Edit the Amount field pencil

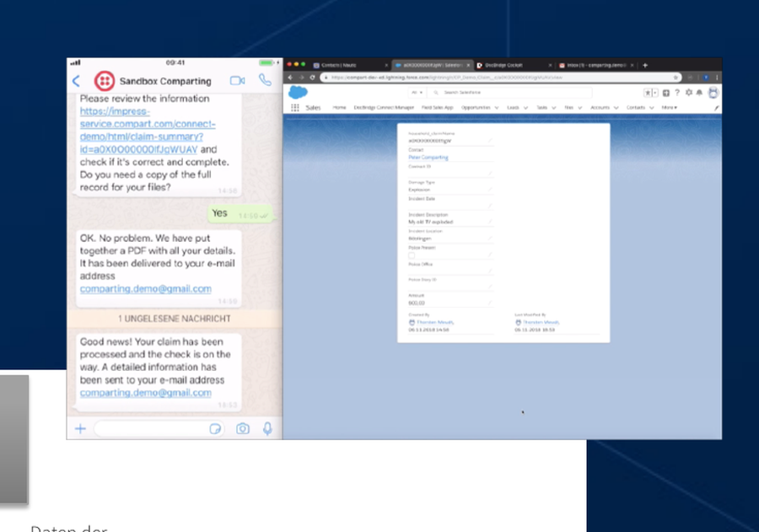(x=490, y=303)
